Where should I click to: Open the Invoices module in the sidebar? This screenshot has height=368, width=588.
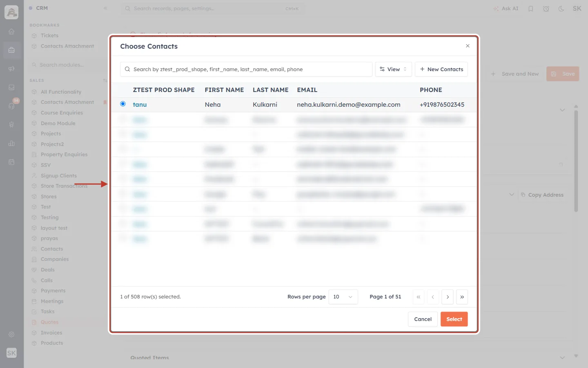(51, 333)
